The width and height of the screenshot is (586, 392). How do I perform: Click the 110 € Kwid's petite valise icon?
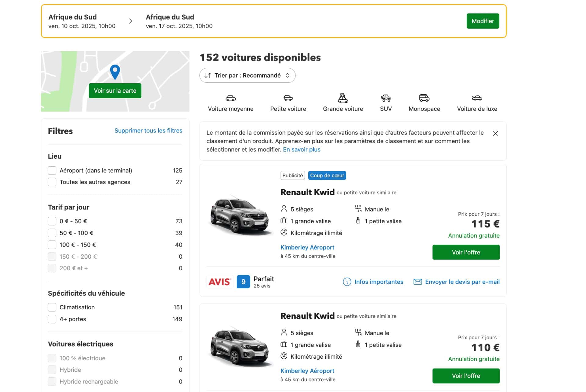[358, 344]
